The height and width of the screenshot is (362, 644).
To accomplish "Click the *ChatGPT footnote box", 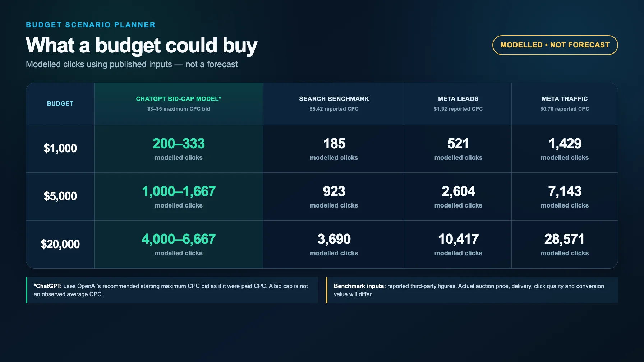I will [172, 290].
